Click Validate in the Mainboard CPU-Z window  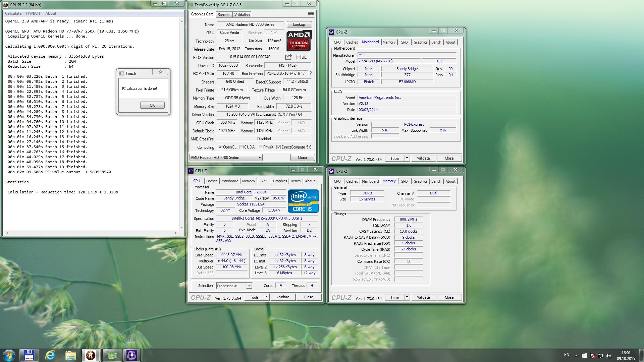(x=423, y=158)
